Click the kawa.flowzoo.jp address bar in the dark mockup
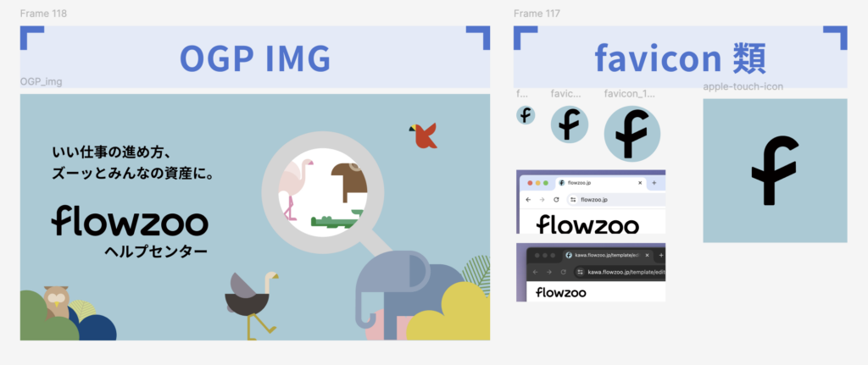This screenshot has width=868, height=365. (620, 272)
